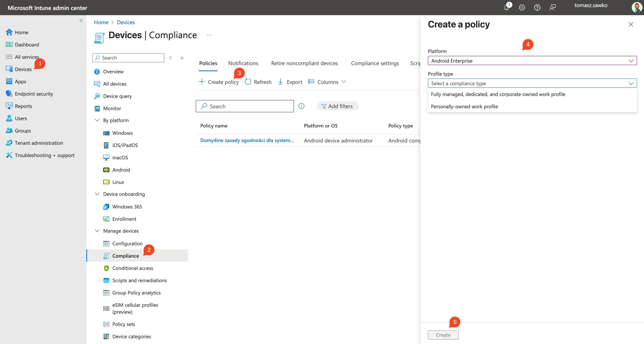644x344 pixels.
Task: Open Troubleshooting + support
Action: [x=45, y=155]
